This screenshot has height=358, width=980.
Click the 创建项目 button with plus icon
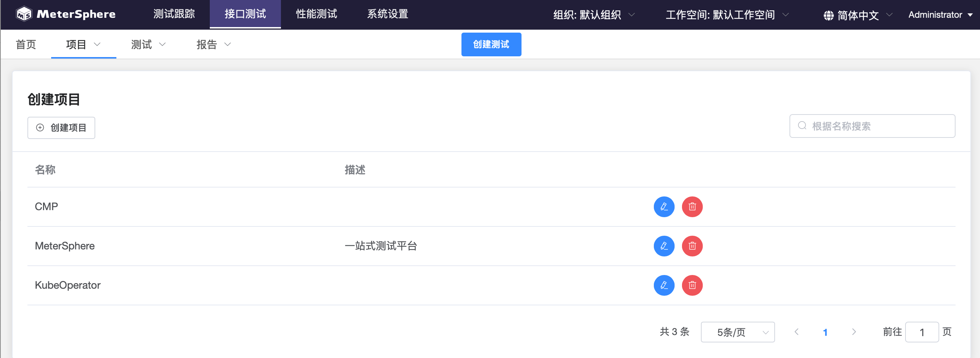pyautogui.click(x=61, y=128)
